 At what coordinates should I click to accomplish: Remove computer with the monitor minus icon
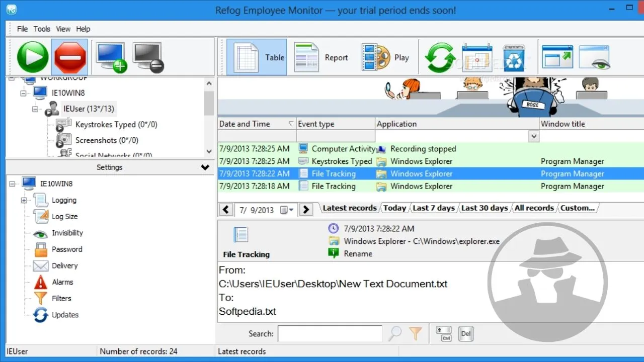(x=148, y=57)
